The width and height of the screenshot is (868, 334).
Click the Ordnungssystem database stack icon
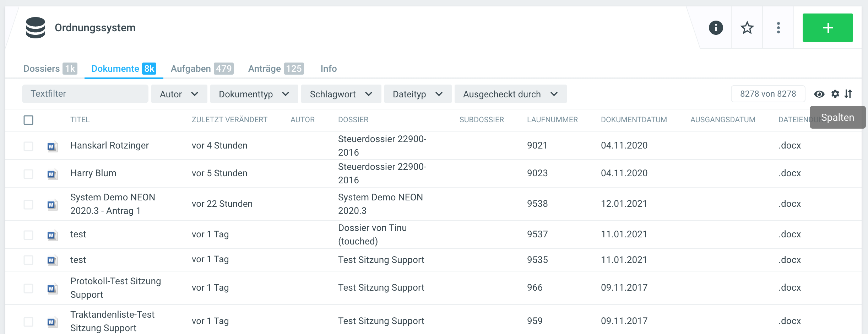(x=36, y=28)
